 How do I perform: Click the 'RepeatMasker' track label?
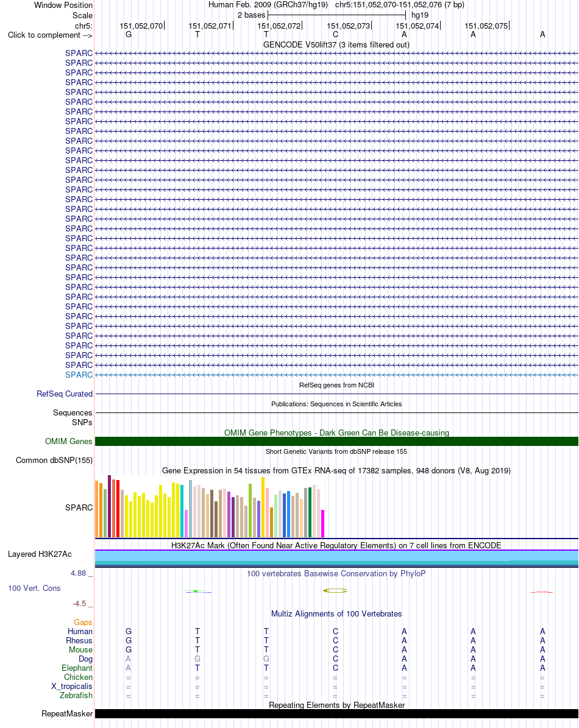click(67, 714)
